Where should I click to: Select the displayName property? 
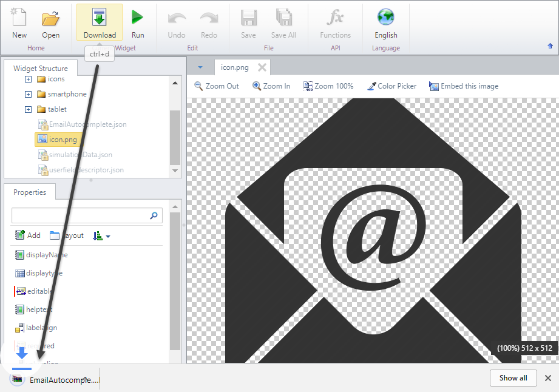click(41, 255)
